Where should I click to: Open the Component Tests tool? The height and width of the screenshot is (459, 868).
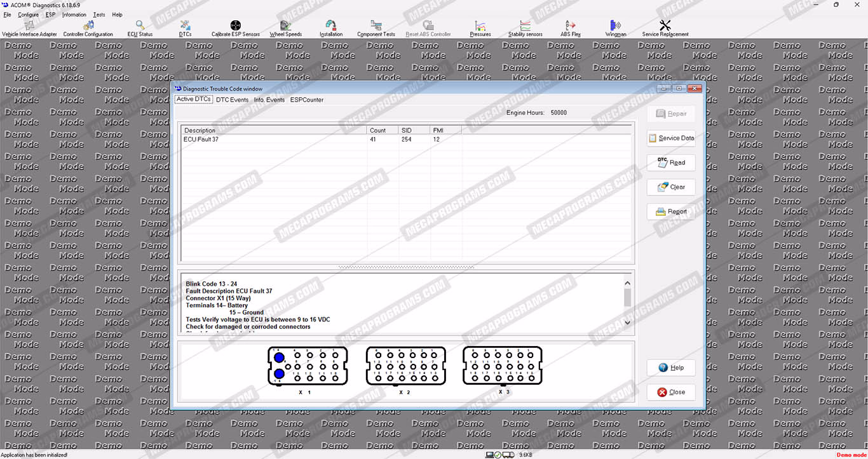pyautogui.click(x=376, y=29)
